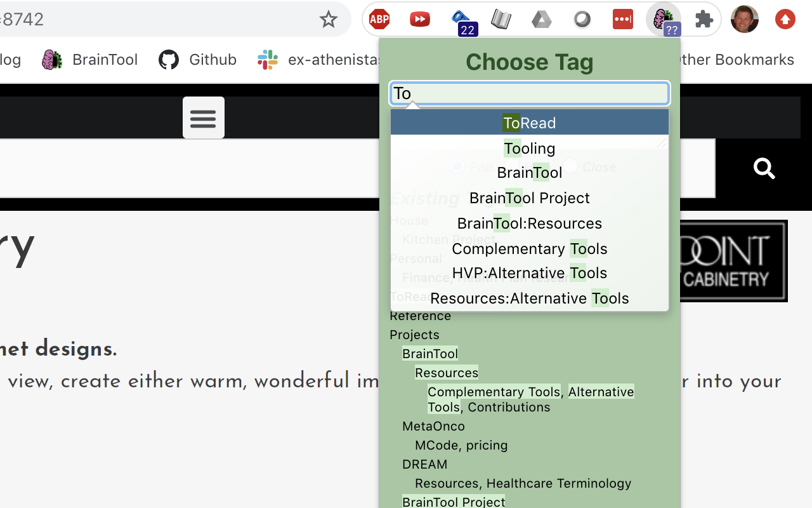
Task: Click the magnifier search icon on the page
Action: coord(764,169)
